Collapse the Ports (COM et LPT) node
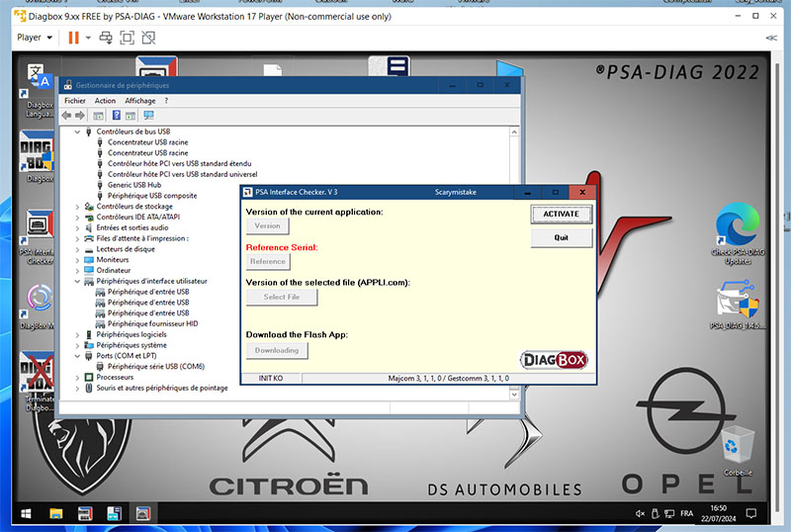Image resolution: width=791 pixels, height=532 pixels. tap(77, 356)
